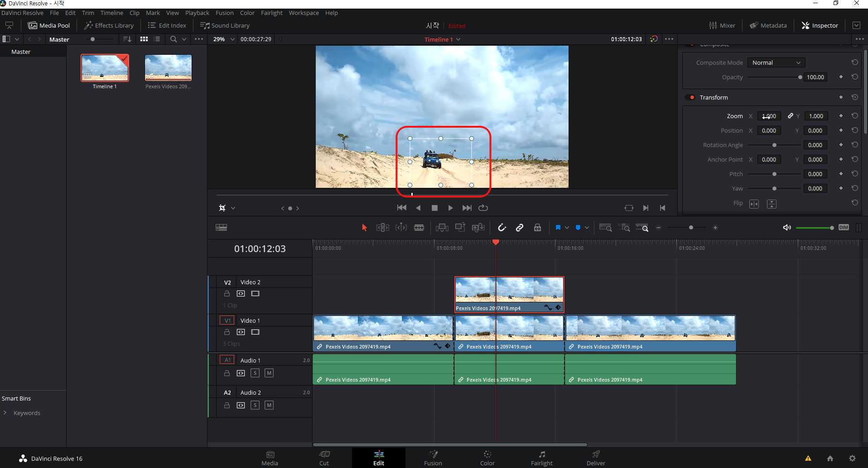Open marker color dropdown arrow

[x=587, y=228]
